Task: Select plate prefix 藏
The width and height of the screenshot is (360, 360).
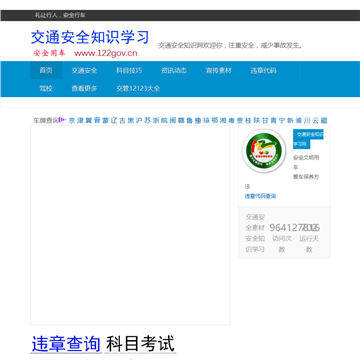Action: [324, 120]
